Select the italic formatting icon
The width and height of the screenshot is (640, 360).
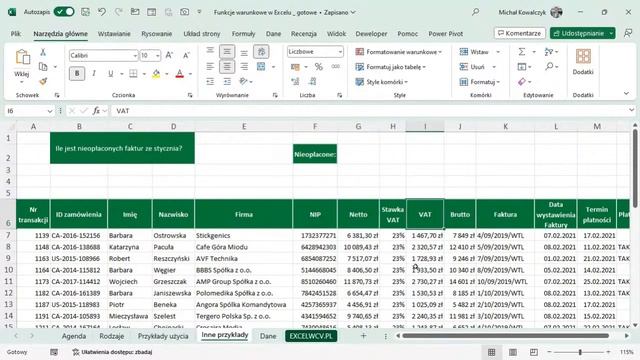(94, 73)
